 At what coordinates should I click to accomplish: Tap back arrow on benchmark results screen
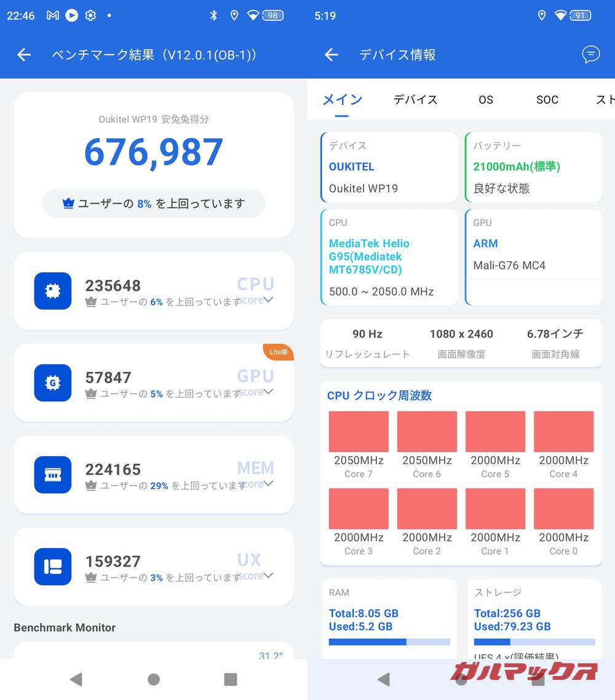23,55
